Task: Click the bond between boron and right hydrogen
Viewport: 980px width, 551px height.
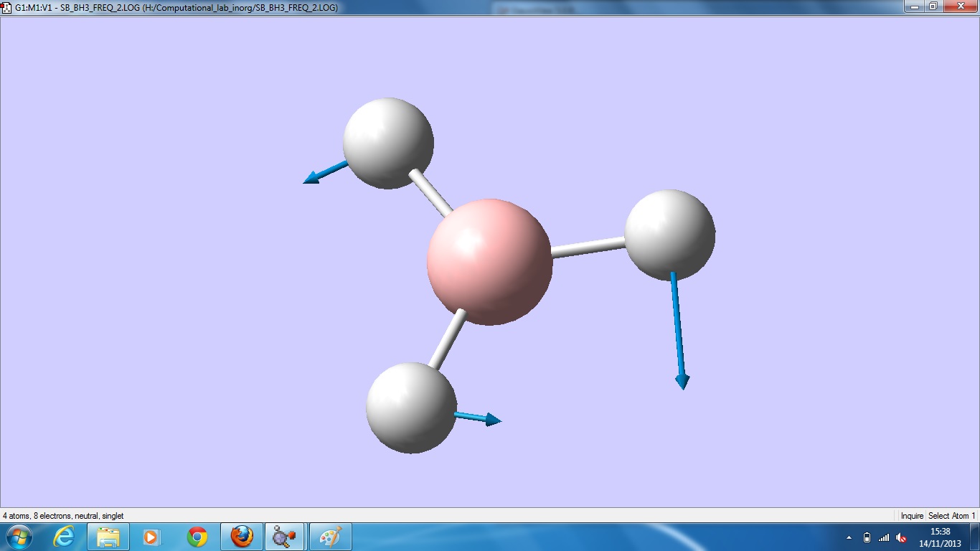Action: point(588,248)
